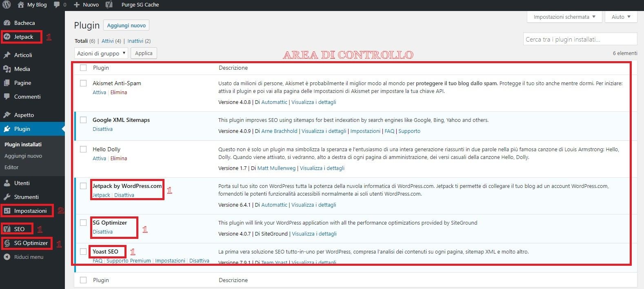Screen dimensions: 644x289
Task: Activate Akismet with Attiva link
Action: (x=99, y=93)
